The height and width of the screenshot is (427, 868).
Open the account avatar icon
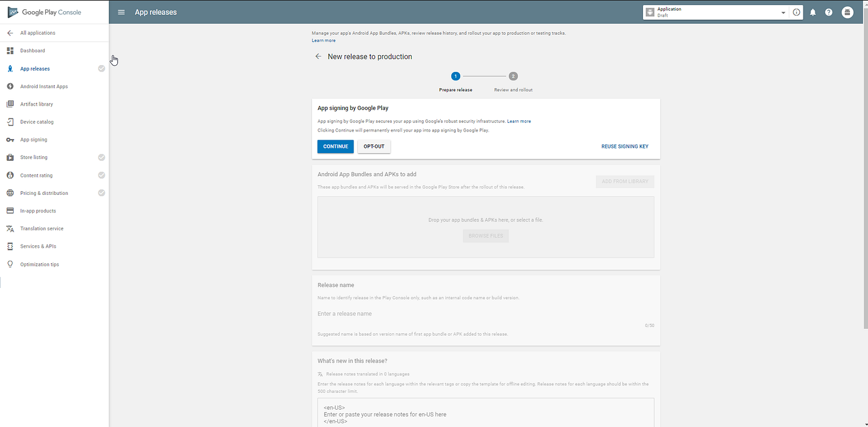(848, 12)
